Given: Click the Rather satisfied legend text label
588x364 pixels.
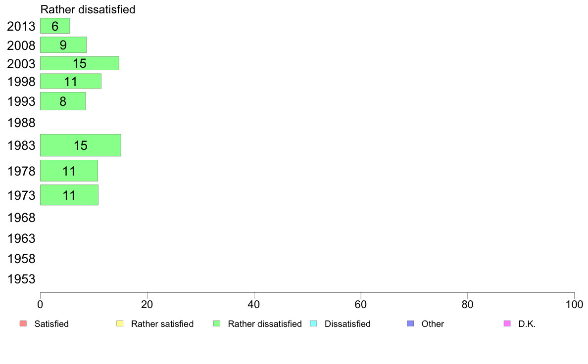Looking at the screenshot, I should coord(162,324).
